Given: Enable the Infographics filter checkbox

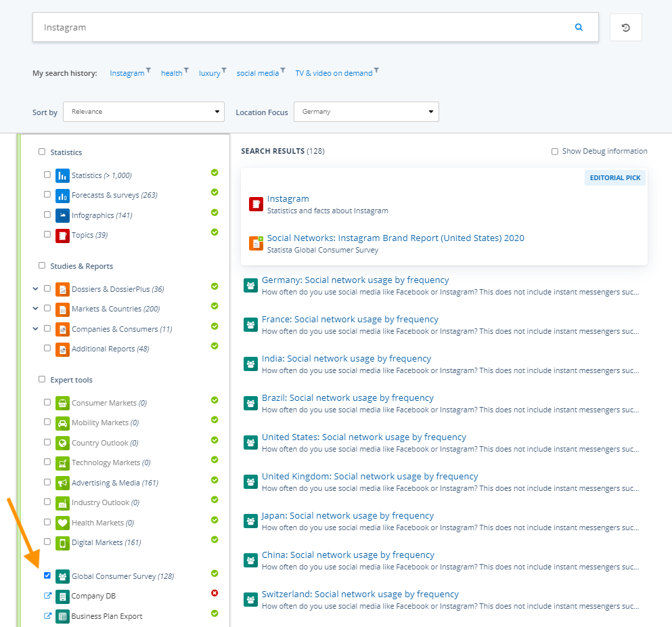Looking at the screenshot, I should (x=47, y=215).
